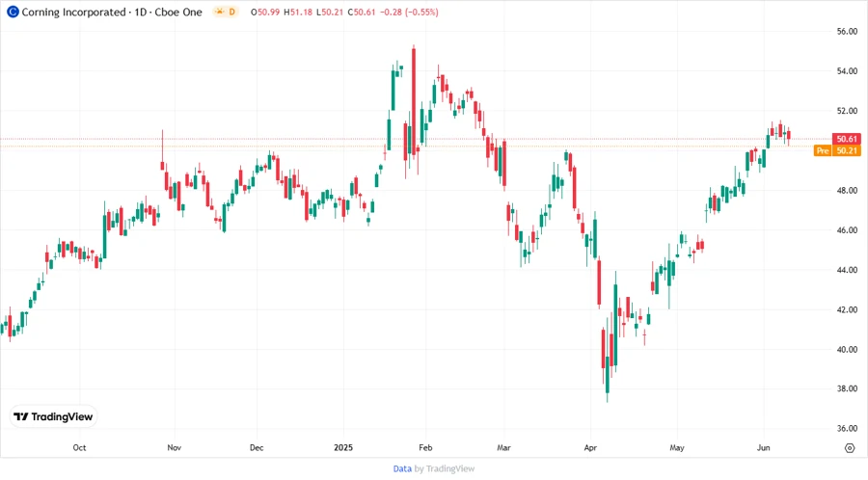
Task: Click the Corning Incorporated blue logo icon
Action: coord(13,12)
